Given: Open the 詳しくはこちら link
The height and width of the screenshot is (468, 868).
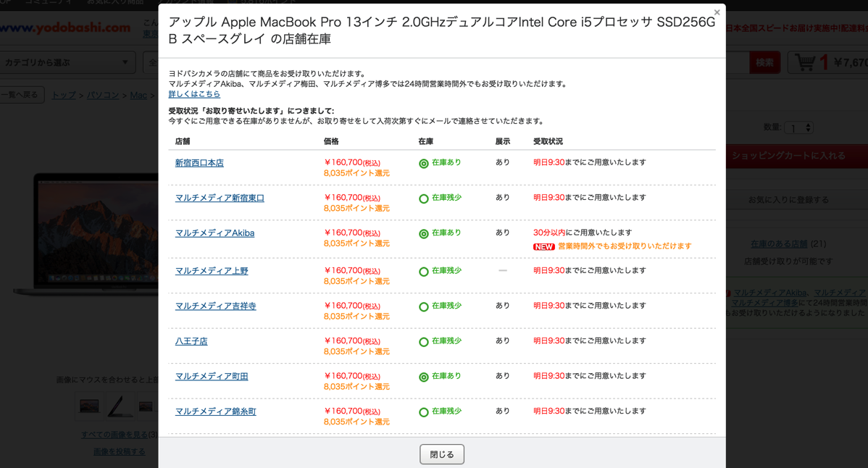Looking at the screenshot, I should pos(194,94).
